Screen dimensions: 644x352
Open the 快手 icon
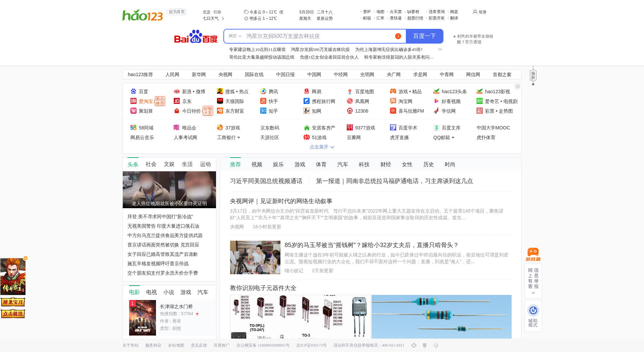point(263,101)
